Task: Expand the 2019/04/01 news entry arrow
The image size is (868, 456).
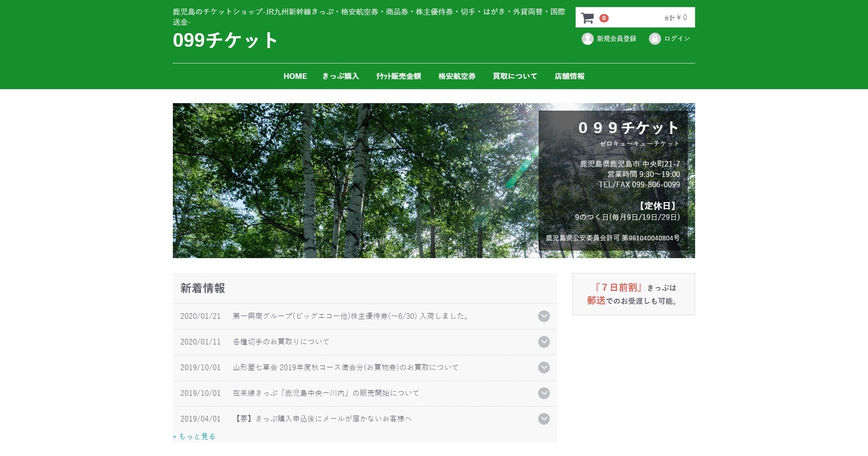Action: pyautogui.click(x=544, y=419)
